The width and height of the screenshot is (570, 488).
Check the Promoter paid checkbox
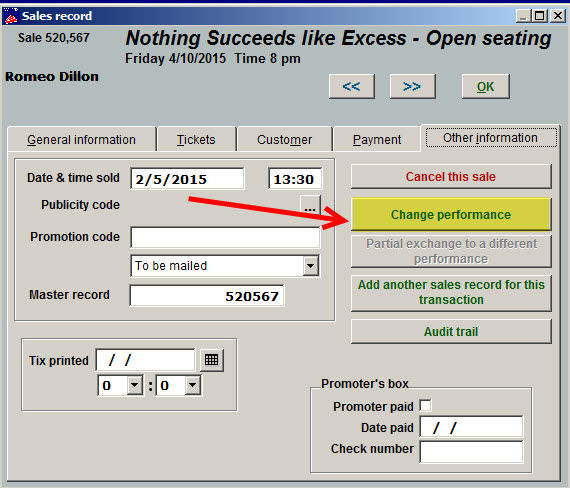pyautogui.click(x=425, y=405)
